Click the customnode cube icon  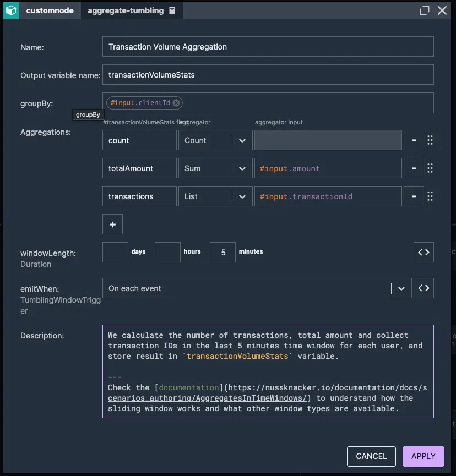pyautogui.click(x=11, y=10)
